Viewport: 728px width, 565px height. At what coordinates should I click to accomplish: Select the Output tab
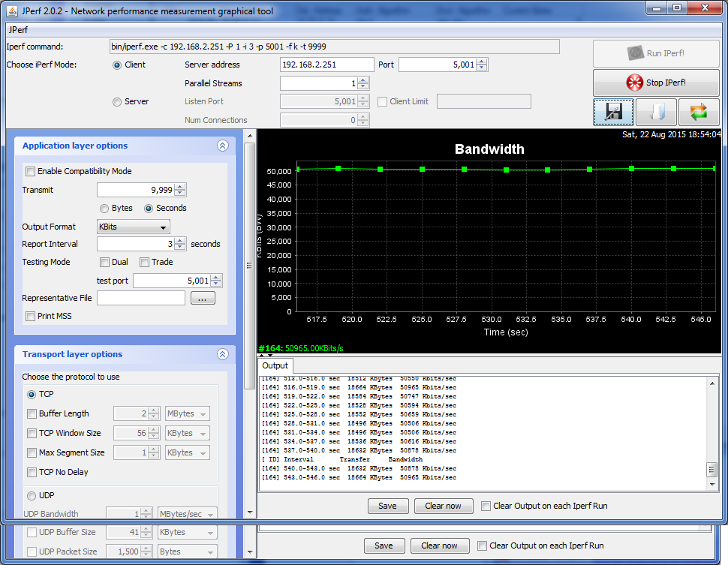pyautogui.click(x=275, y=365)
